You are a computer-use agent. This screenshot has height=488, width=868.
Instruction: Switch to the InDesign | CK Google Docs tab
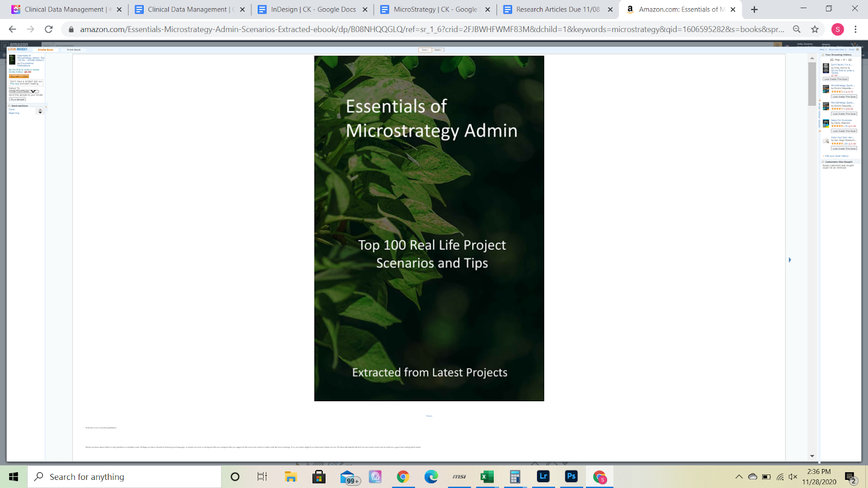pos(313,9)
